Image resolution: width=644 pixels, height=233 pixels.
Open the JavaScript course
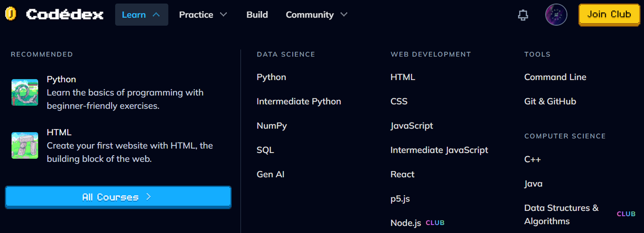(412, 126)
